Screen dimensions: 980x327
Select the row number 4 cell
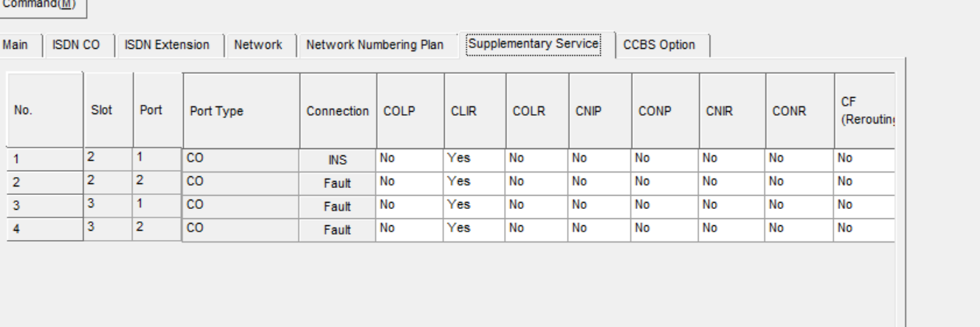(45, 230)
